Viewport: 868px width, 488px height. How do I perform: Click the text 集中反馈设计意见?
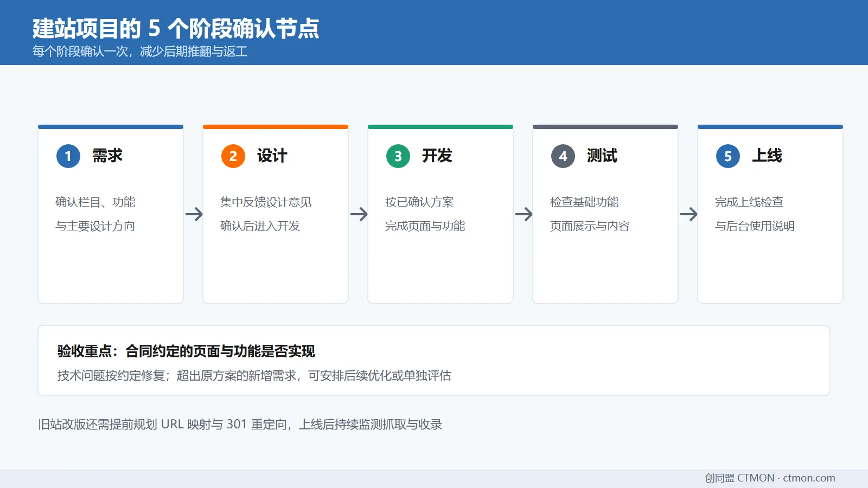tap(266, 202)
